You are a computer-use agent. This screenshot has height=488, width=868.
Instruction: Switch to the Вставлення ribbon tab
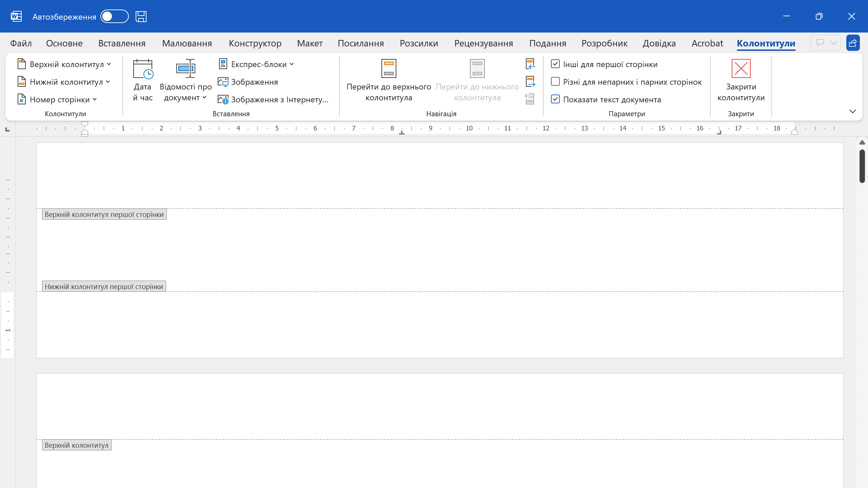pos(122,43)
